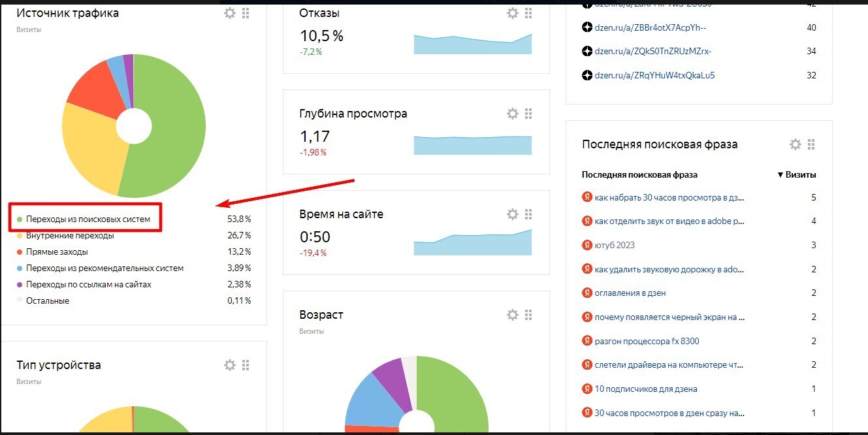Open settings gear on Тип устройства widget

click(x=230, y=364)
